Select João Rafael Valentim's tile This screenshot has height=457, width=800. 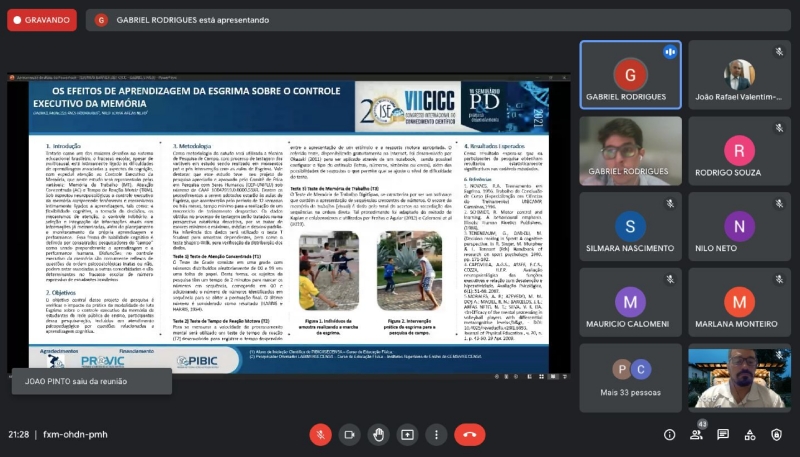click(739, 75)
